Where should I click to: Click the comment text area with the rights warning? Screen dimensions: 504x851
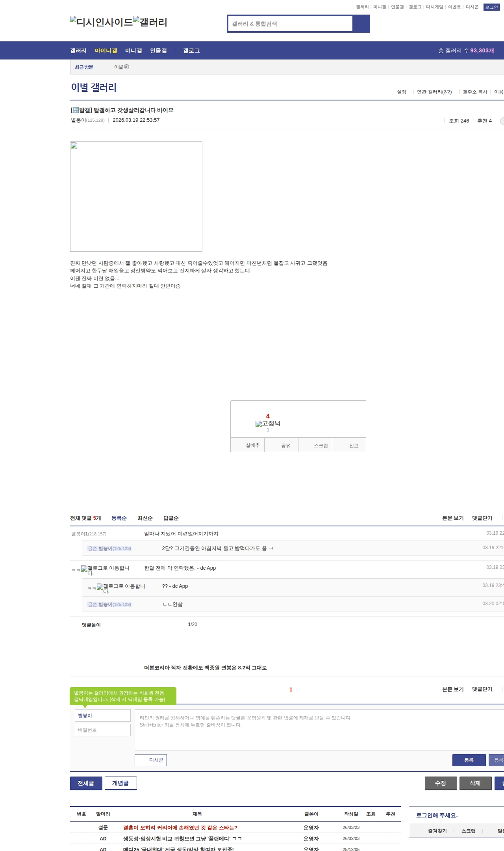pos(319,730)
